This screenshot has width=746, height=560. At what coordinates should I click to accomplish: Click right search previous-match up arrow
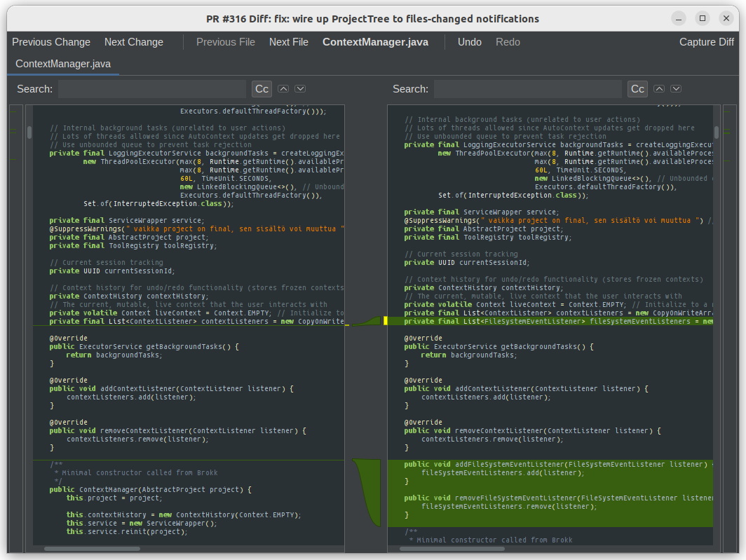[x=659, y=89]
